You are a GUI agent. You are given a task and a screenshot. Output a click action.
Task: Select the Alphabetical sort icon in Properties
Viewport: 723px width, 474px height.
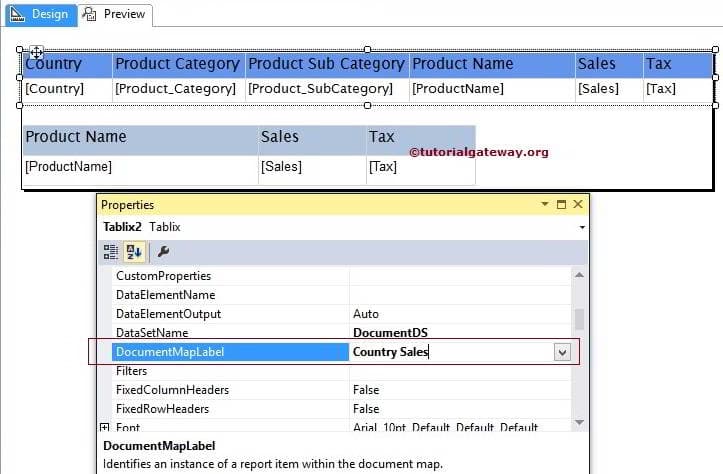tap(134, 252)
